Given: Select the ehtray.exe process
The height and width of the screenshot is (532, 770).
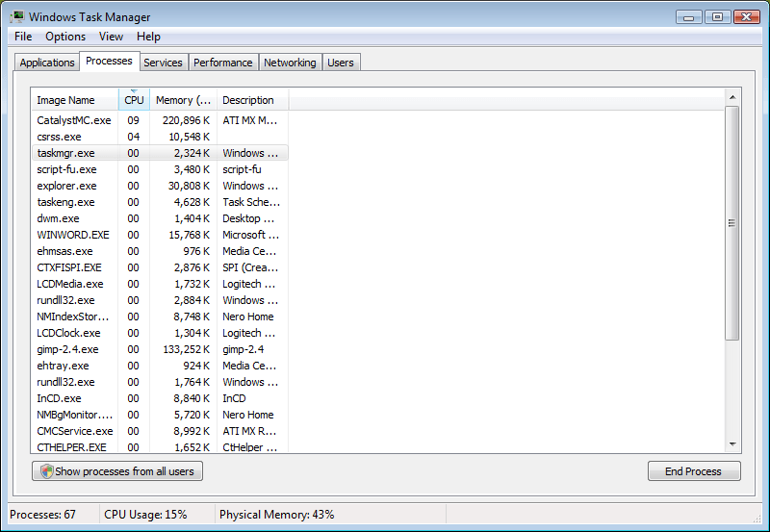Looking at the screenshot, I should [x=160, y=366].
